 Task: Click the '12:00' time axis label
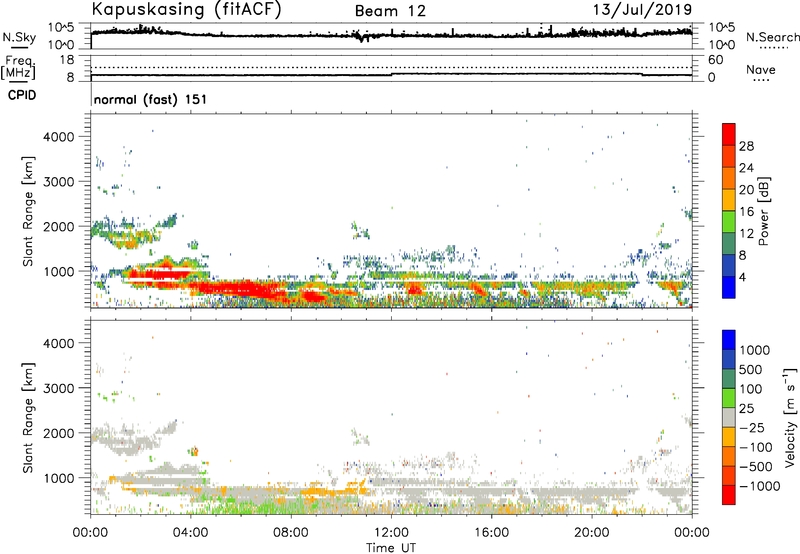click(392, 533)
